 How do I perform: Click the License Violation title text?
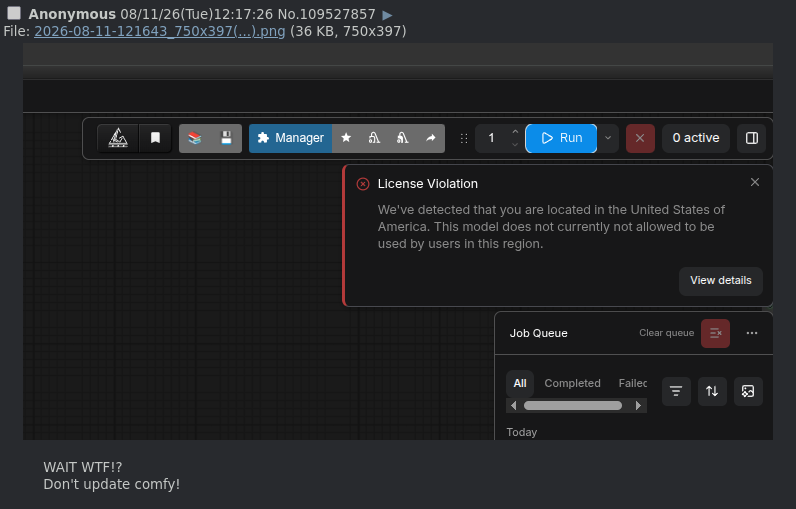pos(427,184)
